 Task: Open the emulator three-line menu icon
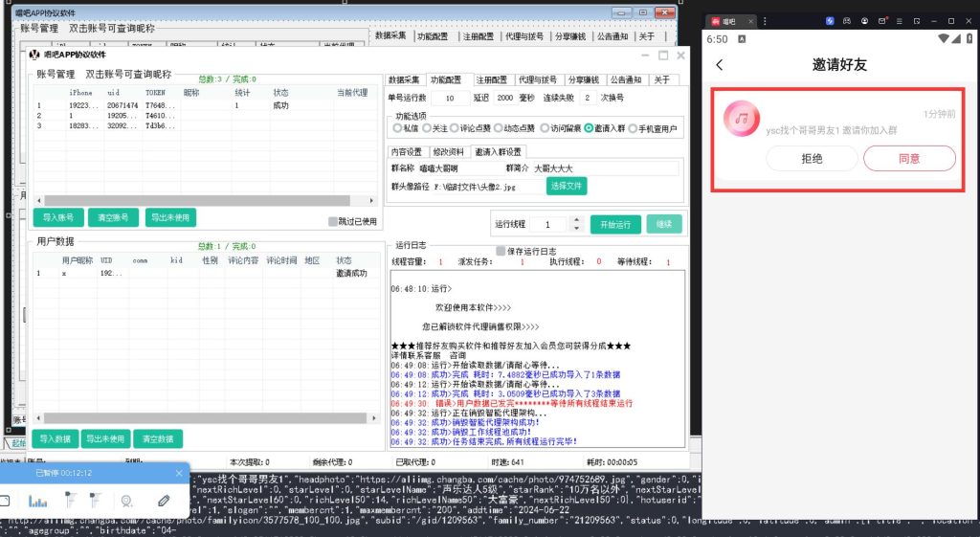coord(901,20)
